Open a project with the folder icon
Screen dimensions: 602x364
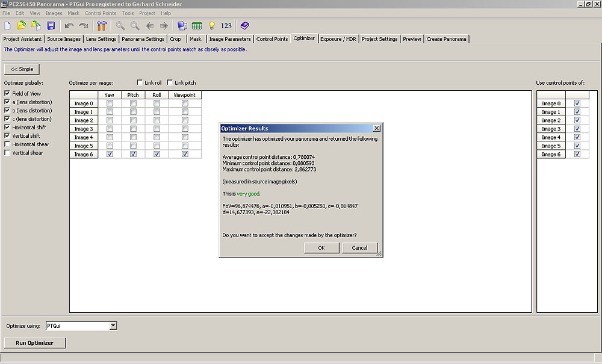22,26
